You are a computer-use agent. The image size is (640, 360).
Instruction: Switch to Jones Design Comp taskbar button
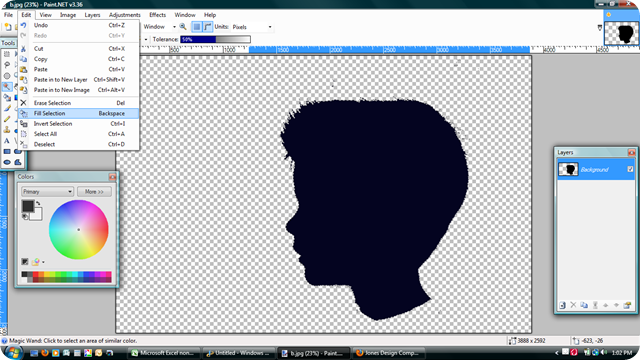click(389, 353)
